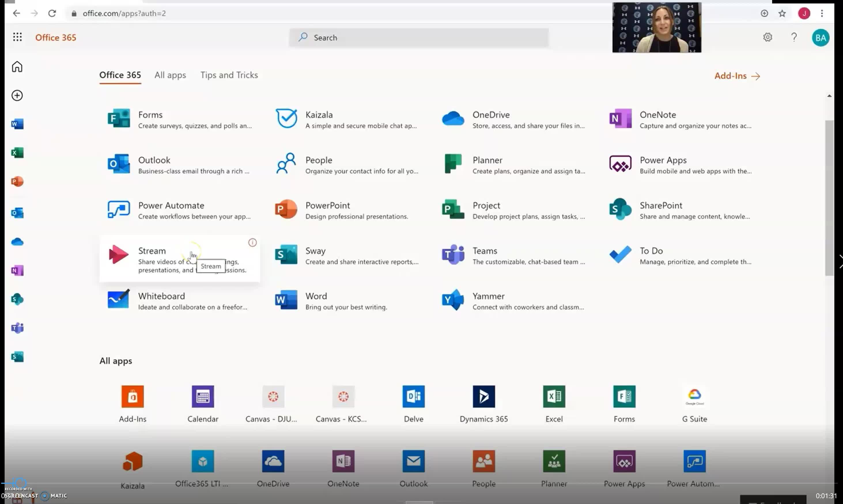The height and width of the screenshot is (504, 843).
Task: Click the page vertical scrollbar thumb
Action: click(x=829, y=198)
